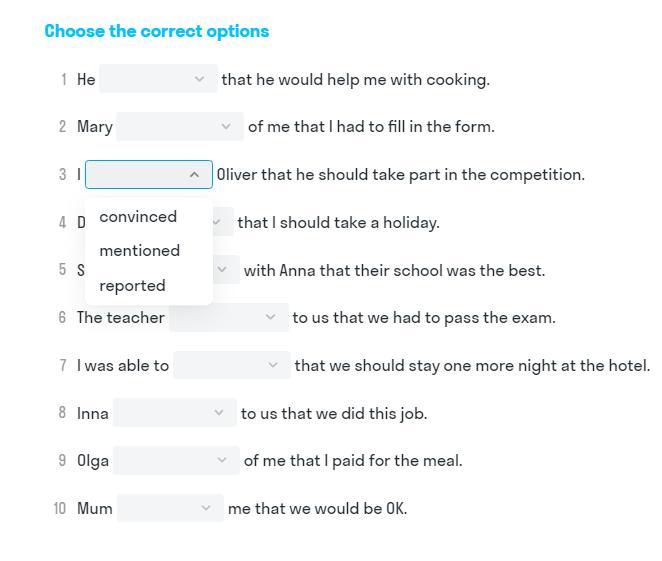662x561 pixels.
Task: Open the dropdown in sentence 4 before "that I should take a holiday"
Action: tap(223, 222)
